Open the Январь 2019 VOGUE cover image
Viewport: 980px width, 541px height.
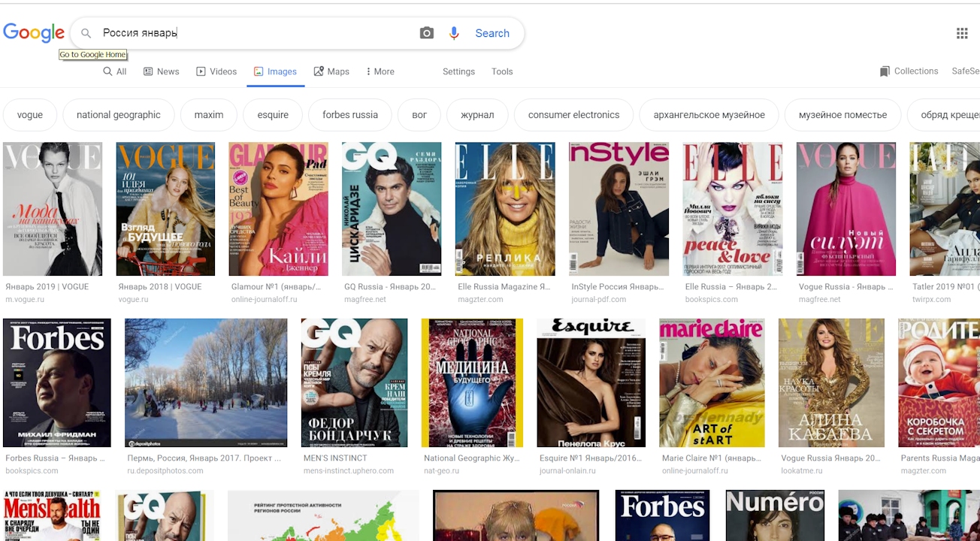pos(53,209)
